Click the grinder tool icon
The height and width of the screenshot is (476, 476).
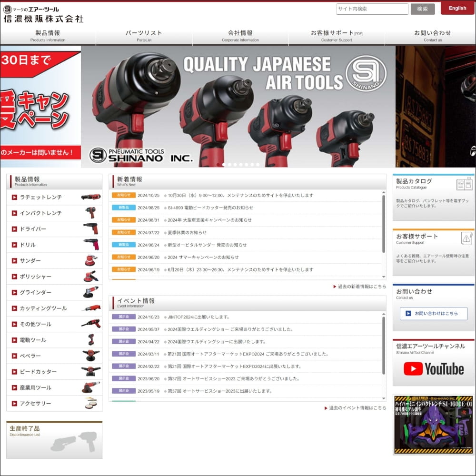coord(90,292)
